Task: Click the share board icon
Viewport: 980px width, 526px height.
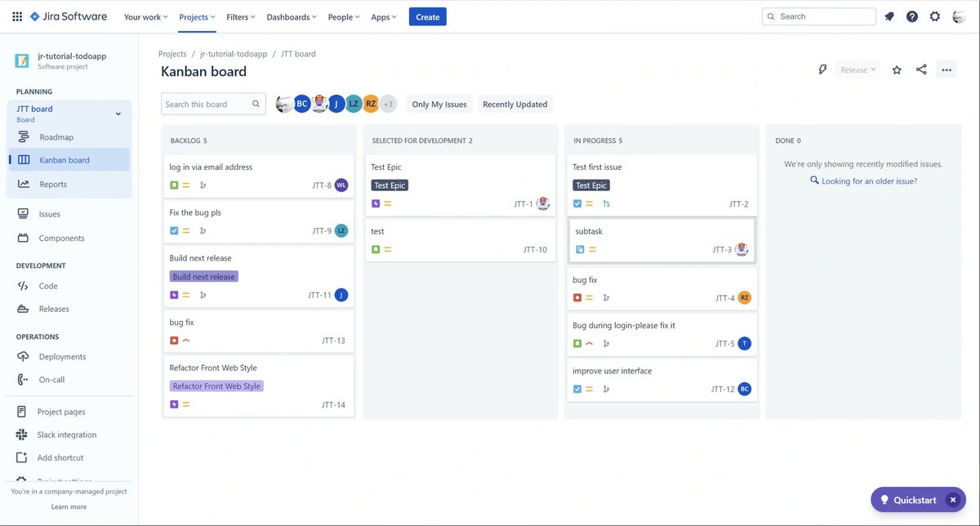Action: (921, 69)
